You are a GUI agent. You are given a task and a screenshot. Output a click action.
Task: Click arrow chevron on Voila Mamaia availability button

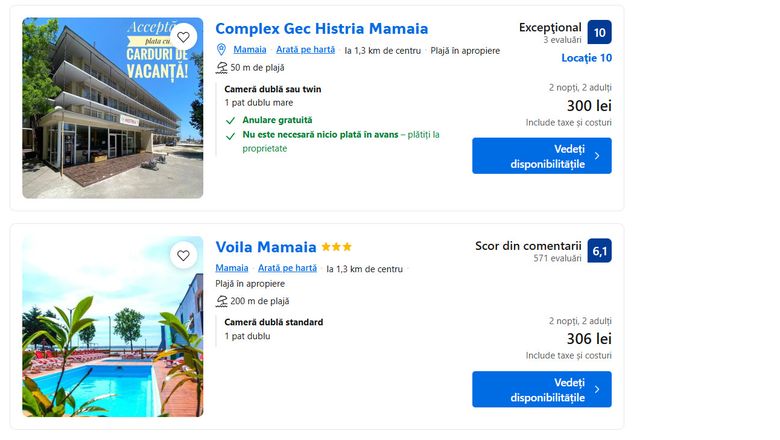[597, 390]
